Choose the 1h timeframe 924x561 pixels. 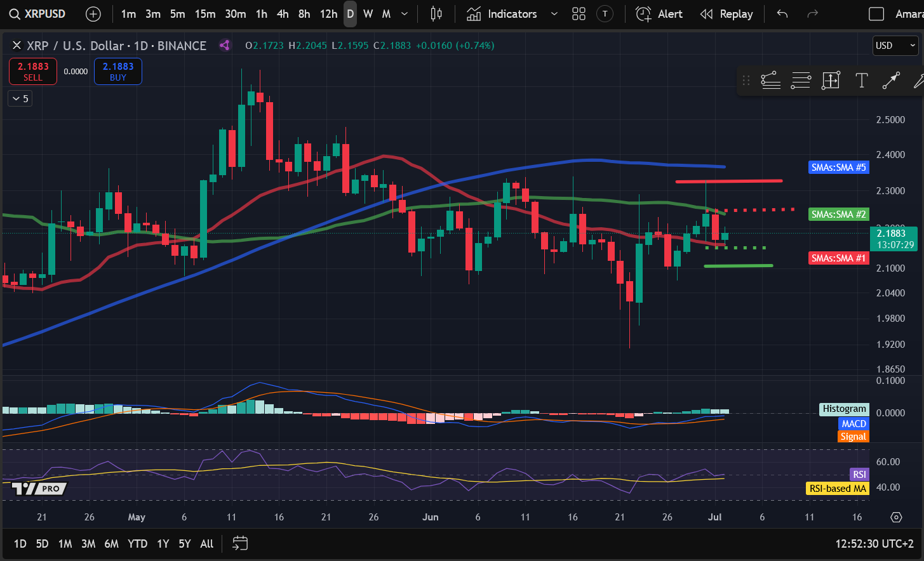(x=262, y=14)
